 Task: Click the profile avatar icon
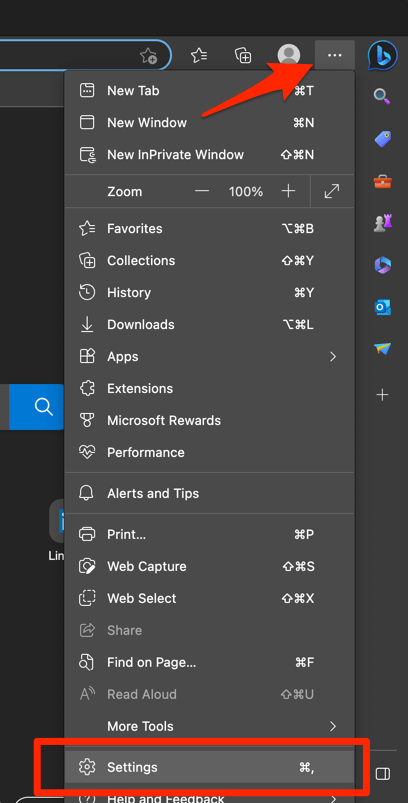click(289, 55)
